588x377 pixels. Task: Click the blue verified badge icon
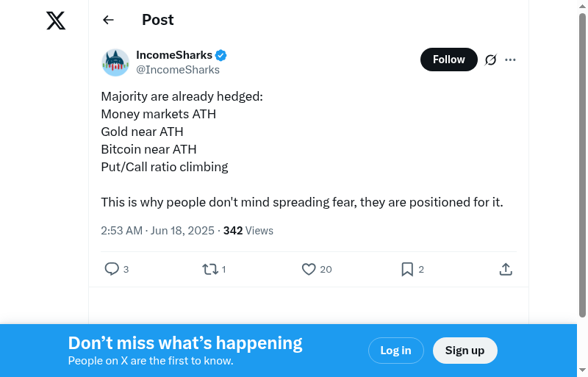pos(220,55)
